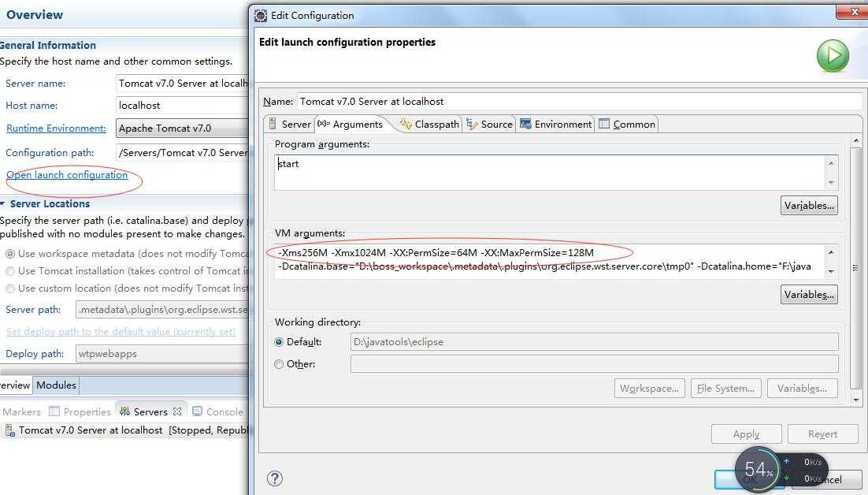The height and width of the screenshot is (495, 868).
Task: Open the Properties view tab
Action: click(80, 411)
